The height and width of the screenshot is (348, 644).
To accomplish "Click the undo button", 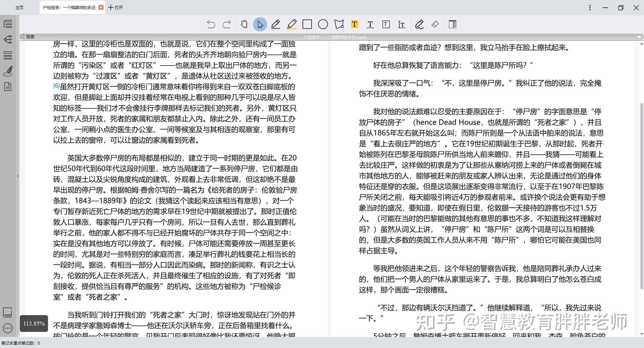I will tap(211, 24).
